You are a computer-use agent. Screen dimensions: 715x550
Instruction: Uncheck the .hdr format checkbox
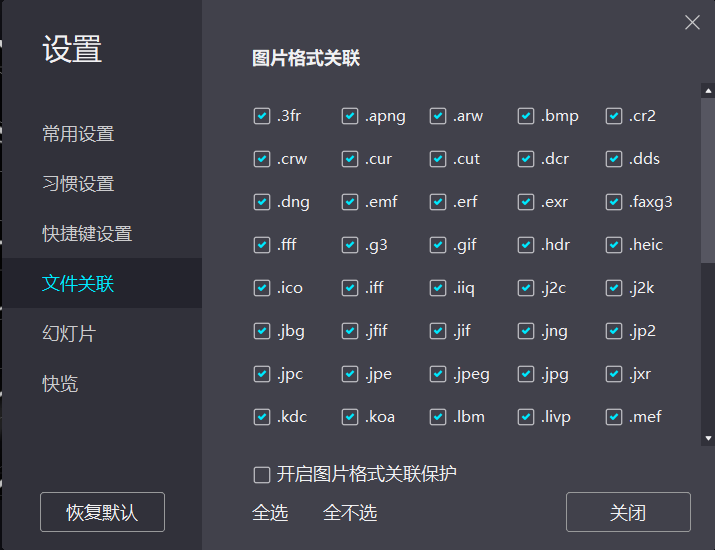click(526, 245)
